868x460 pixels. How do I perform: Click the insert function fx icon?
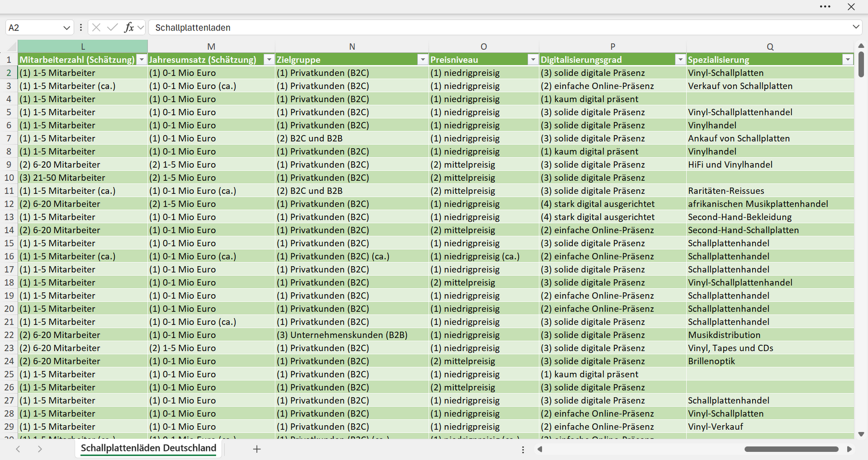coord(129,27)
